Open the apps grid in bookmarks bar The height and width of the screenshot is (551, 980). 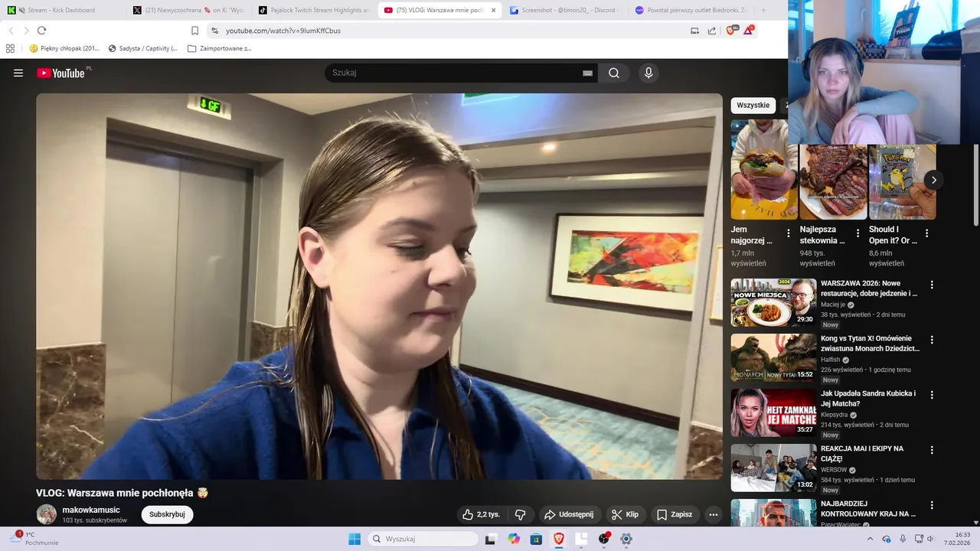pyautogui.click(x=10, y=48)
